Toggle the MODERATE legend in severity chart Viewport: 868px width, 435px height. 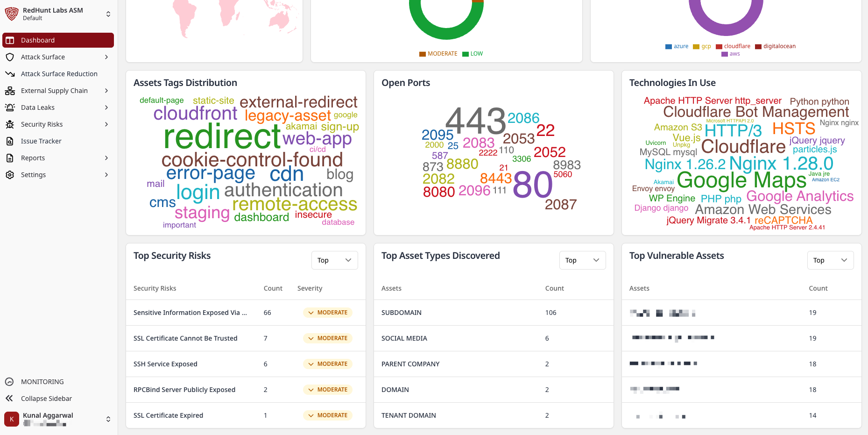[x=438, y=54]
